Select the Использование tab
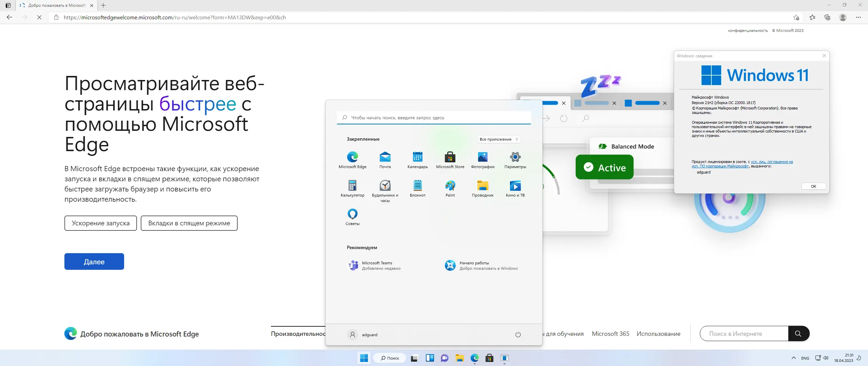868x366 pixels. 658,333
